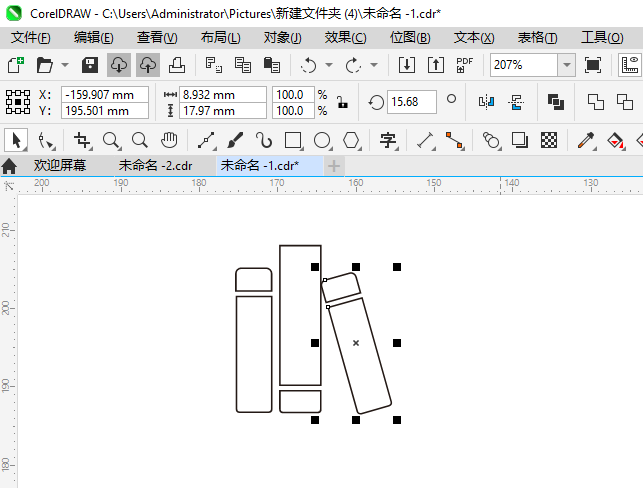
Task: Open the 编辑(E) menu
Action: click(93, 38)
